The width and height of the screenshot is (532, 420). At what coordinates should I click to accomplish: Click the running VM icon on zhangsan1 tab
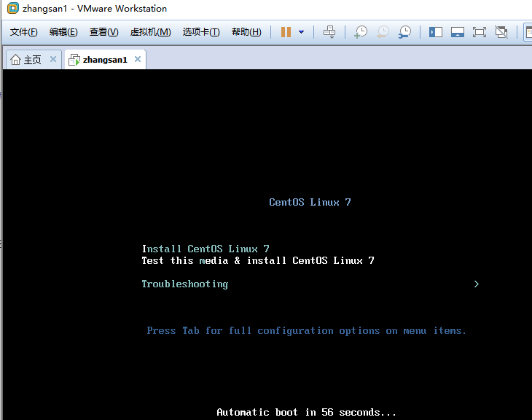(74, 60)
